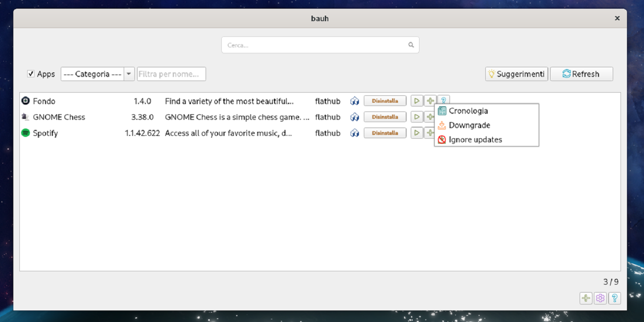Viewport: 644px width, 322px height.
Task: Click the Suggerimenti button
Action: (517, 74)
